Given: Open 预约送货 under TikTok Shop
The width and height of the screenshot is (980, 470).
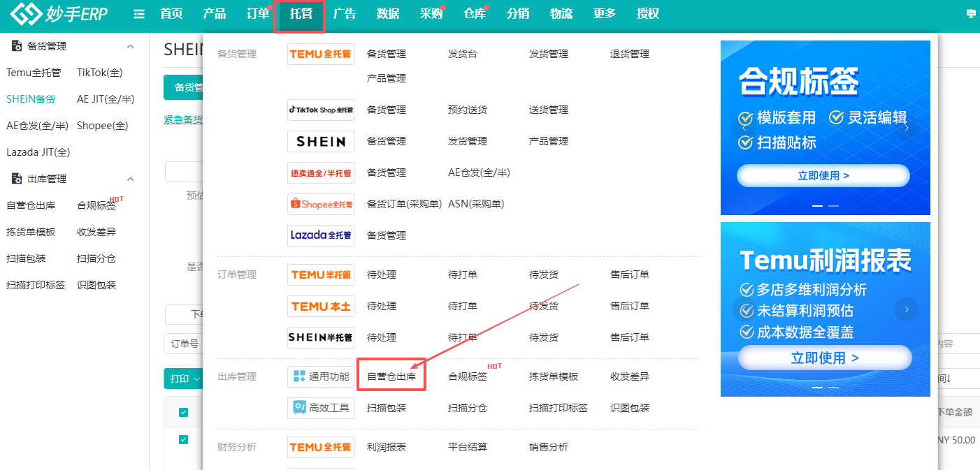Looking at the screenshot, I should 468,110.
